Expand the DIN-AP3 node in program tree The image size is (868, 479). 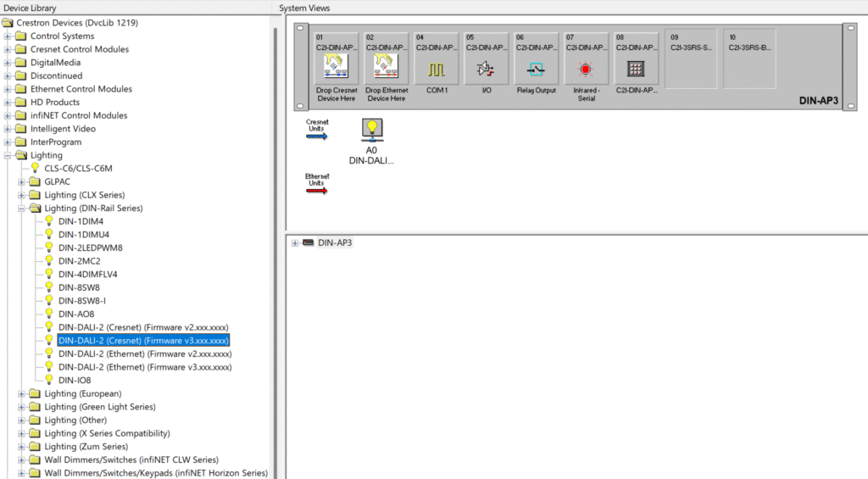tap(295, 243)
